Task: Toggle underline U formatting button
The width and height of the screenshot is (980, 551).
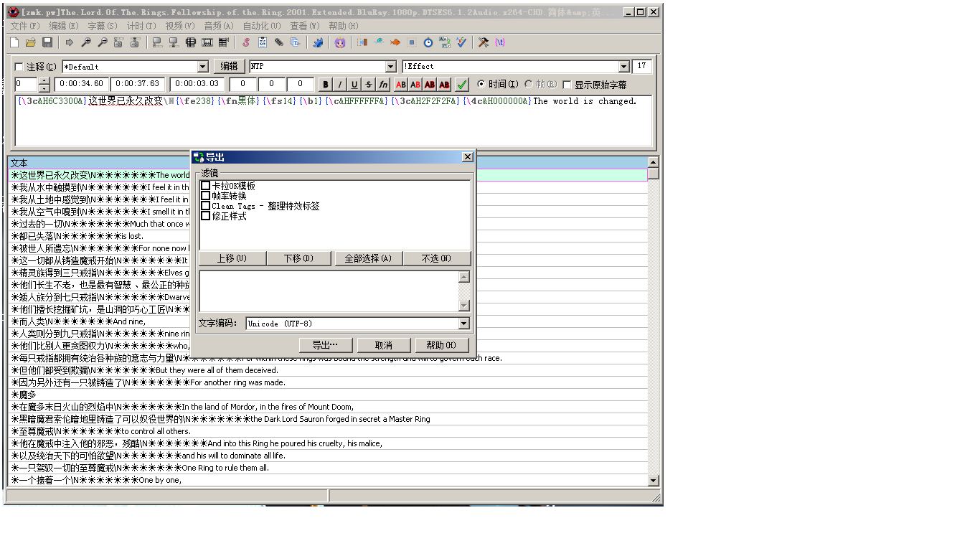Action: pos(354,85)
